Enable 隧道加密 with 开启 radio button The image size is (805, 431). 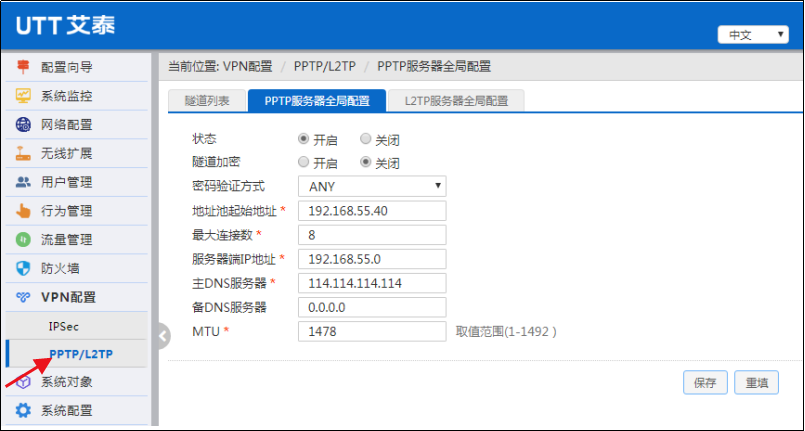coord(304,163)
